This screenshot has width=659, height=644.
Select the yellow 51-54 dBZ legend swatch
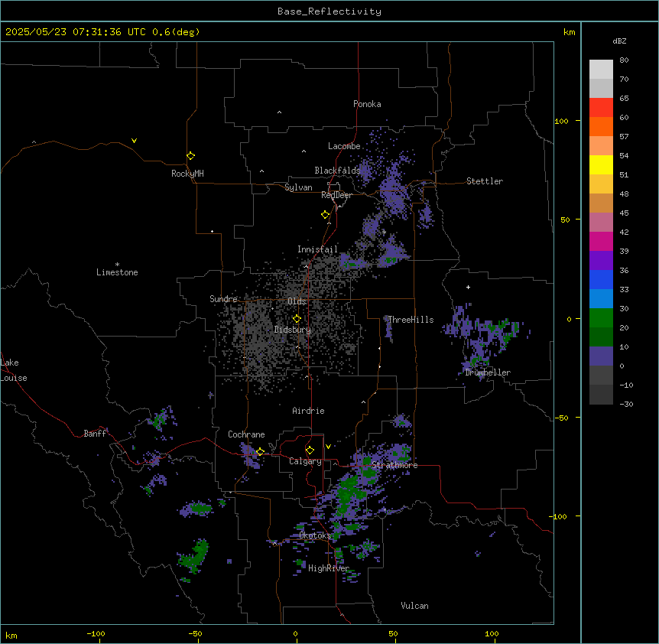(x=601, y=164)
